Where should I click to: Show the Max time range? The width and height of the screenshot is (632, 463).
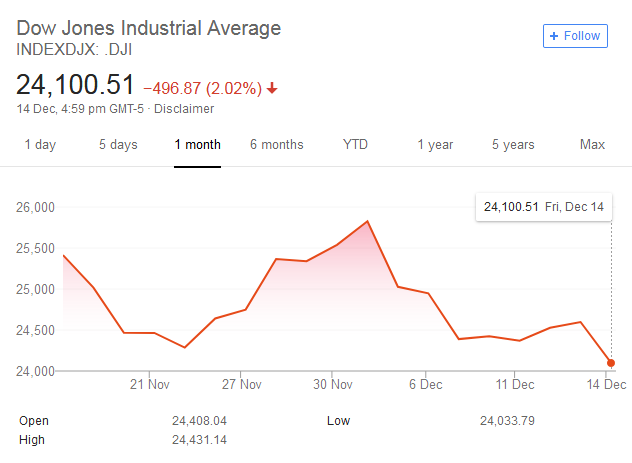point(592,145)
